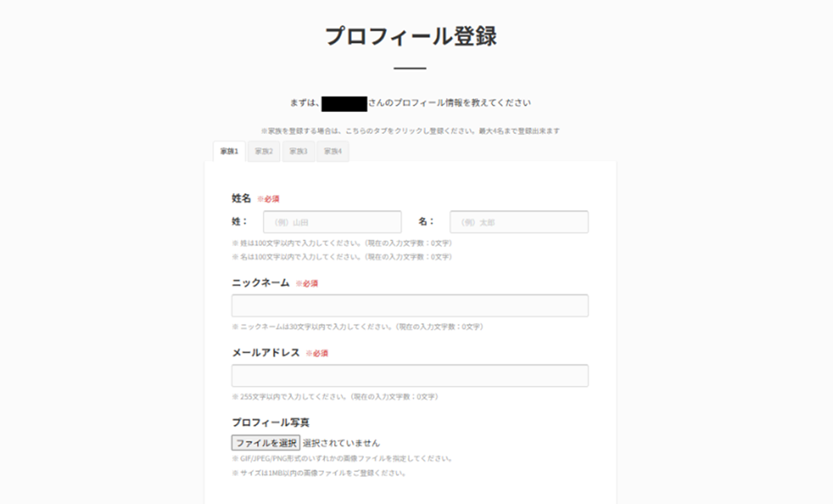Go to the 家族4 tab

pyautogui.click(x=333, y=151)
